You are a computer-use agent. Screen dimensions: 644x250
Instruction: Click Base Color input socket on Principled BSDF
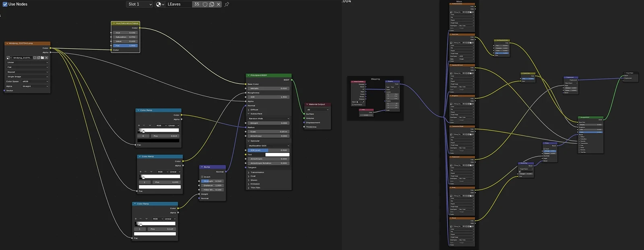246,84
